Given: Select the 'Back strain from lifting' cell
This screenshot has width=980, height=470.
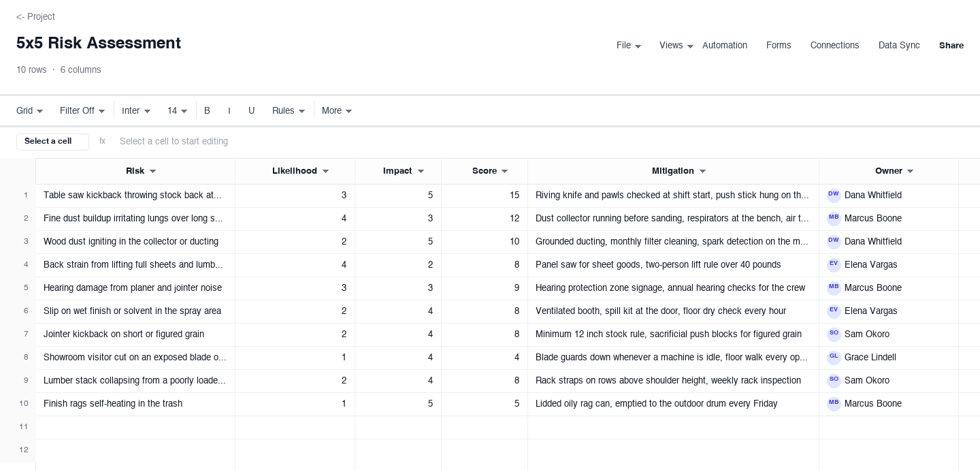Looking at the screenshot, I should pyautogui.click(x=135, y=265).
